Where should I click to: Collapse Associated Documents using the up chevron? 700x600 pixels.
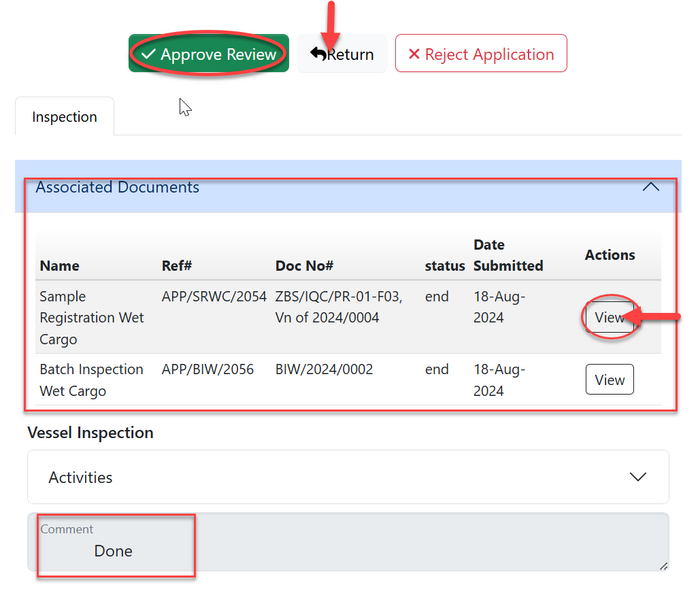[x=650, y=187]
